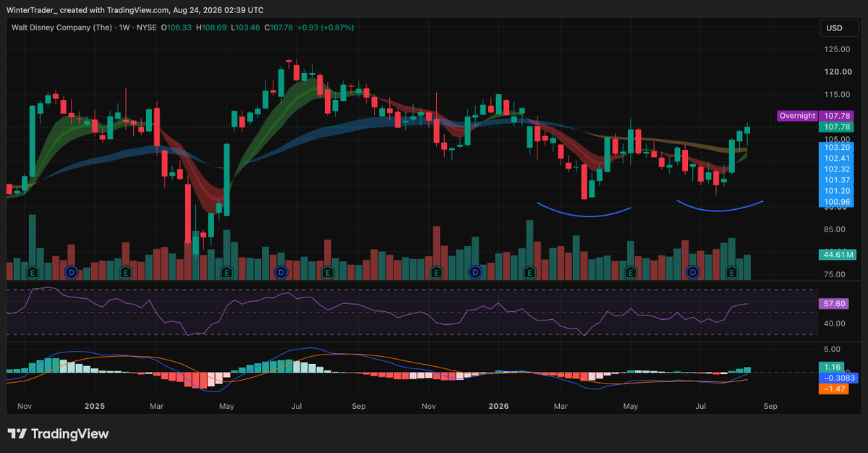Click blue moving average label 103.20
The width and height of the screenshot is (868, 453).
click(x=838, y=147)
